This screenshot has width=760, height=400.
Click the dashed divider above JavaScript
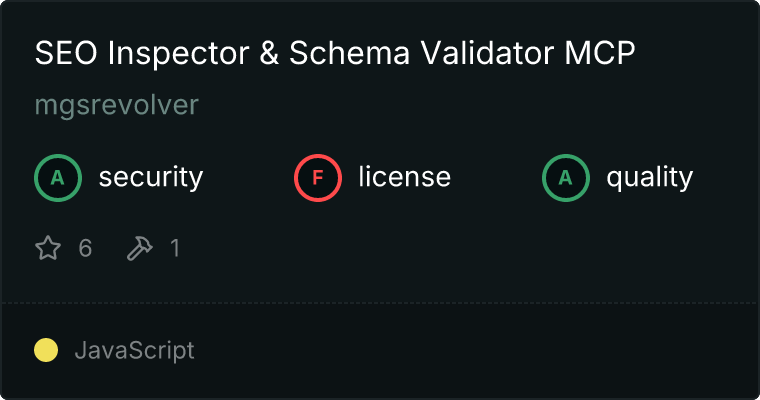pyautogui.click(x=380, y=302)
